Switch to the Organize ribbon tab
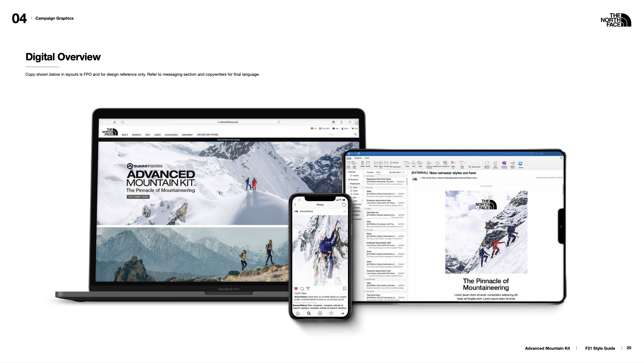 click(358, 158)
